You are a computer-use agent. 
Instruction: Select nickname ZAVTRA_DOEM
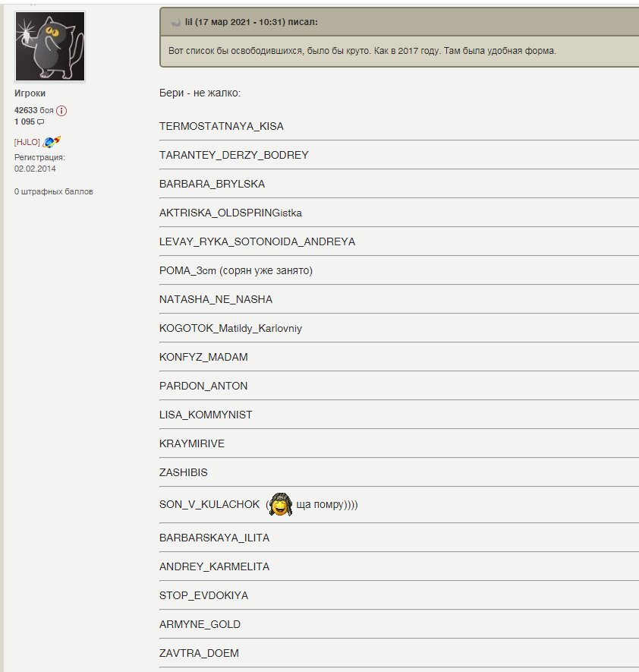click(x=199, y=653)
